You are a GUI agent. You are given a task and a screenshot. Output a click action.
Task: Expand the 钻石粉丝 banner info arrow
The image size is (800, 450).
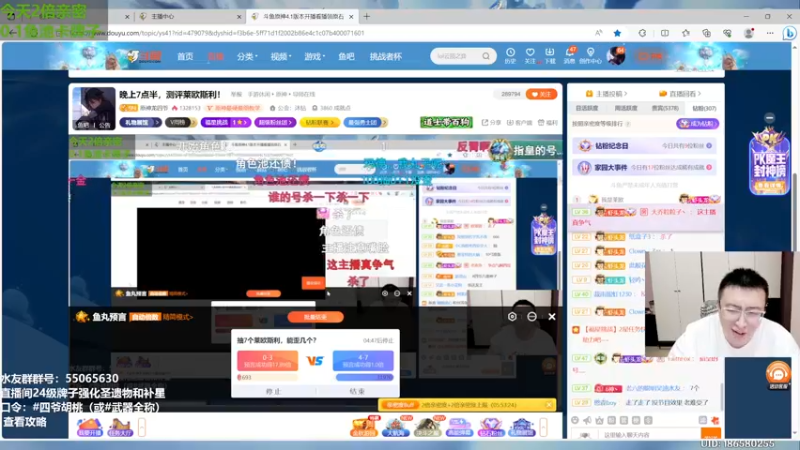click(x=709, y=146)
